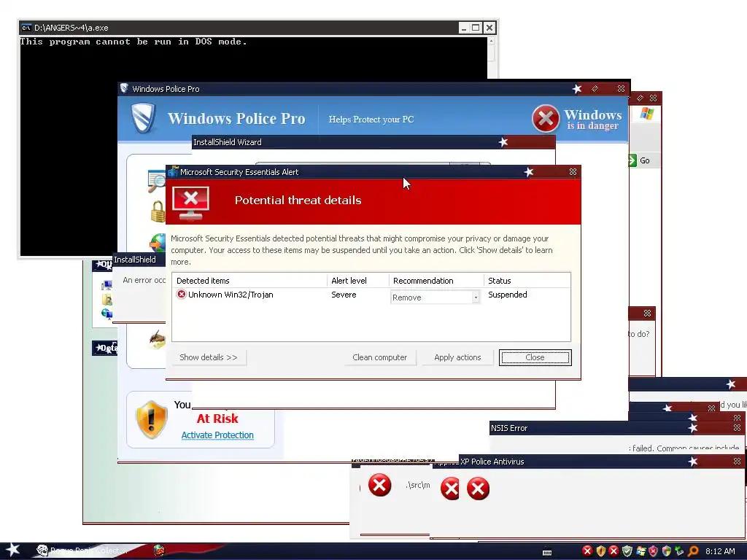This screenshot has width=747, height=560.
Task: Click the Activate Protection link
Action: pos(217,435)
